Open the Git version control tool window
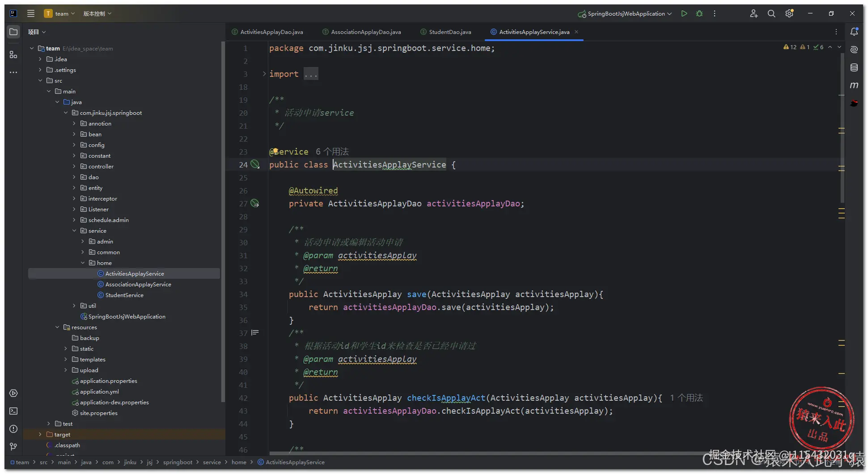 [13, 446]
